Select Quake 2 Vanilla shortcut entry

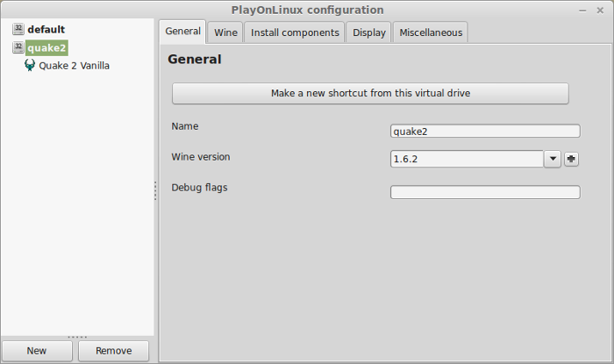point(74,66)
